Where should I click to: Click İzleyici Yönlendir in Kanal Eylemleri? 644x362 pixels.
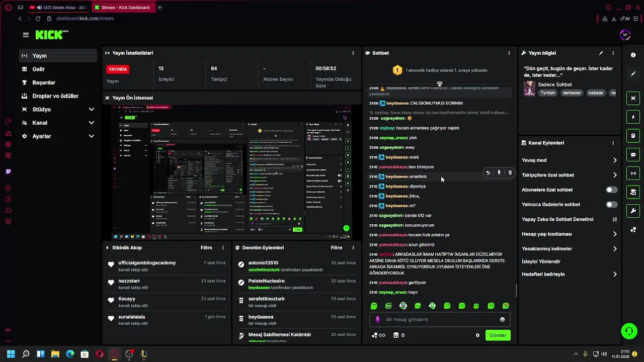click(x=541, y=261)
